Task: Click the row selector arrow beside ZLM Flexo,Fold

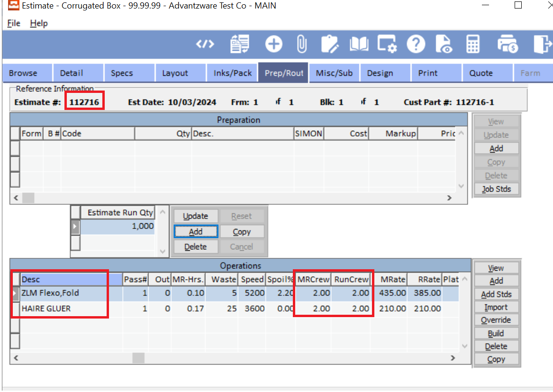Action: (x=15, y=293)
